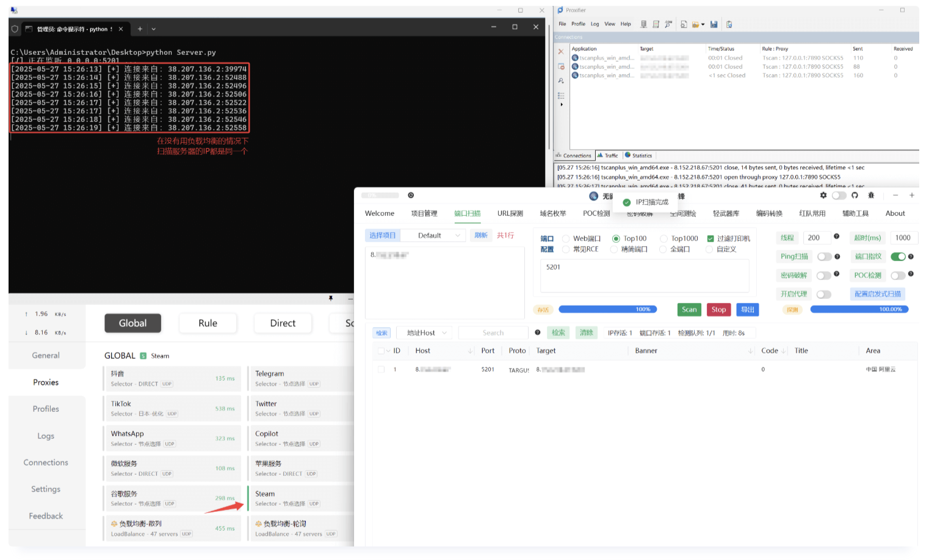Viewport: 929px width, 560px height.
Task: Click the window-block icon in Proxifier sidebar
Action: pos(561,66)
